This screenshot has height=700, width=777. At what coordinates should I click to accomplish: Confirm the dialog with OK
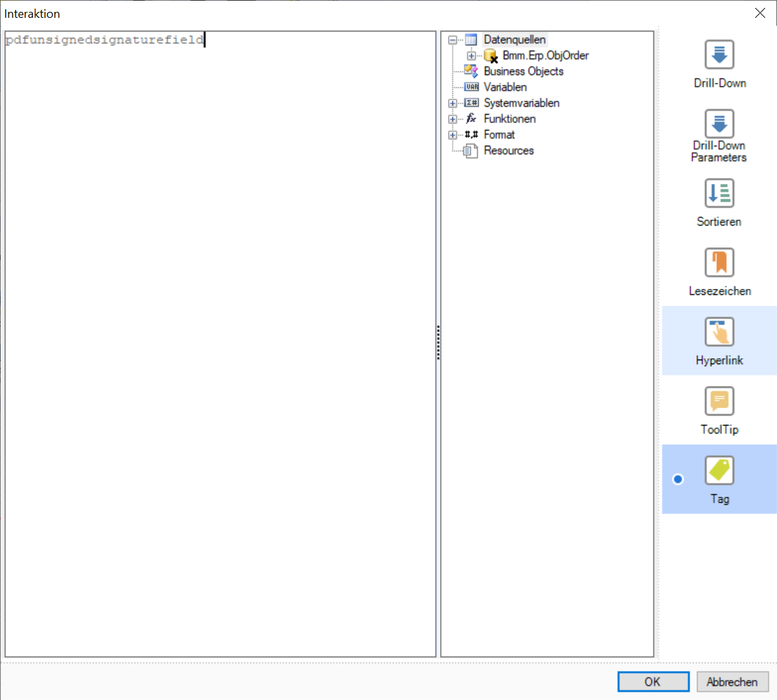(653, 682)
